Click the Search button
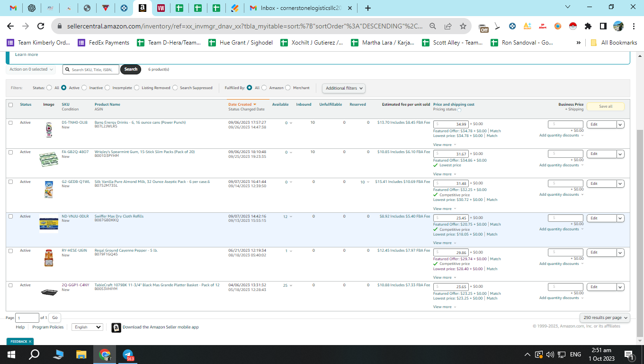 coord(131,69)
